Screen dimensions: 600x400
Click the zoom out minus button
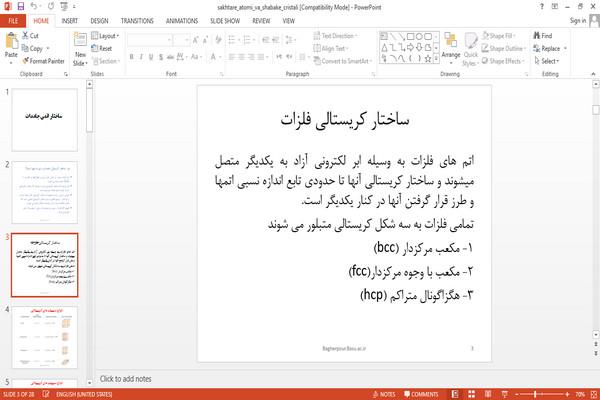(517, 394)
